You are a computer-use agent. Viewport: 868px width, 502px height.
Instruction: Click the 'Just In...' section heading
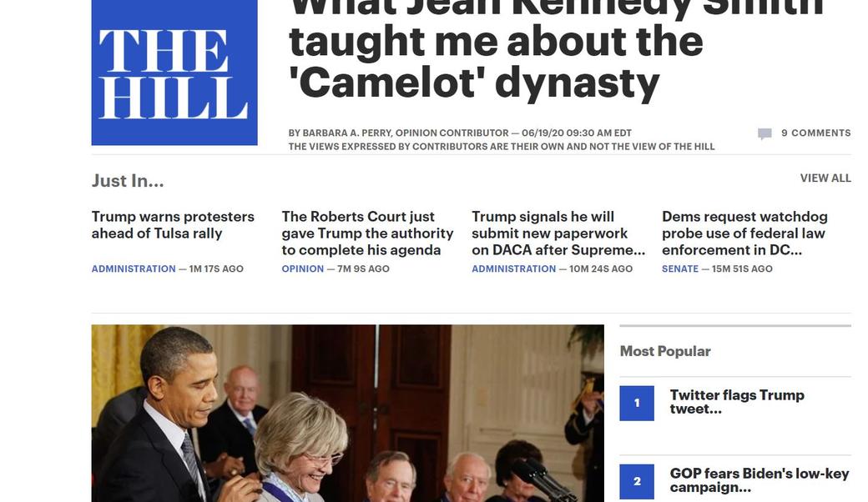[x=128, y=181]
